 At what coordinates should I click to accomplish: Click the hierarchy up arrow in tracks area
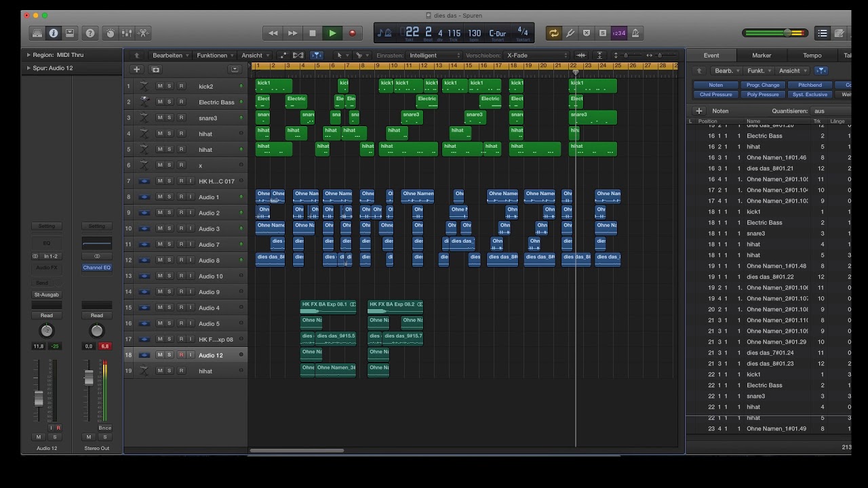pos(137,55)
